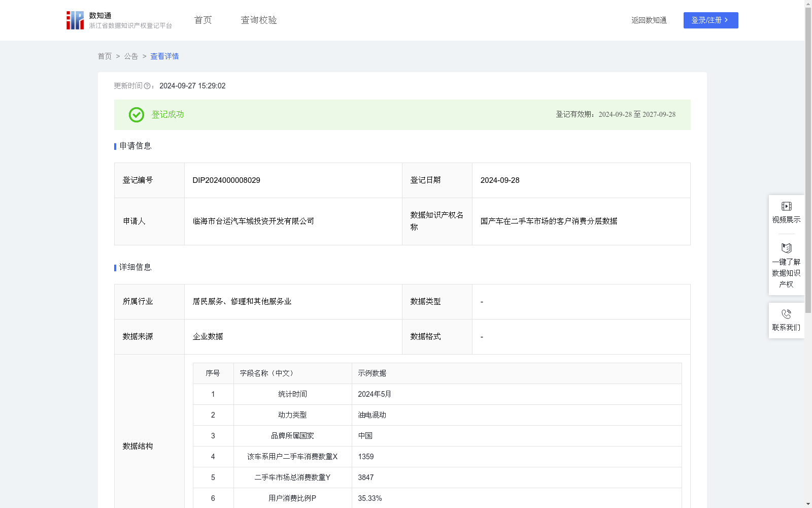
Task: Select registration number DIP2024000008029
Action: (226, 180)
